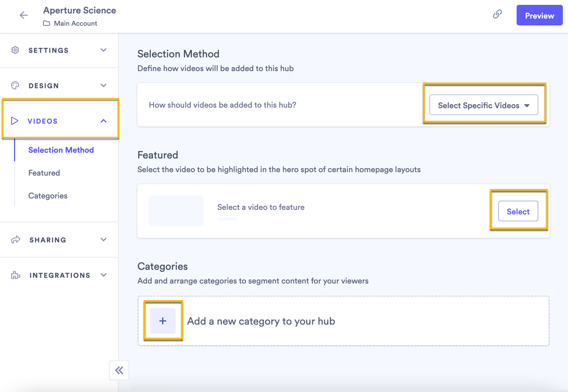Click Select to choose a featured video
Image resolution: width=568 pixels, height=392 pixels.
tap(518, 211)
